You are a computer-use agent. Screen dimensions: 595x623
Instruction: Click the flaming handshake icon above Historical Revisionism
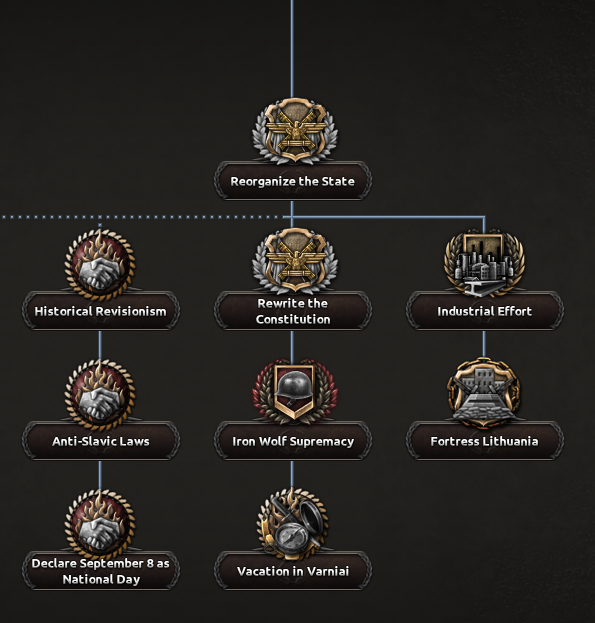[x=100, y=264]
